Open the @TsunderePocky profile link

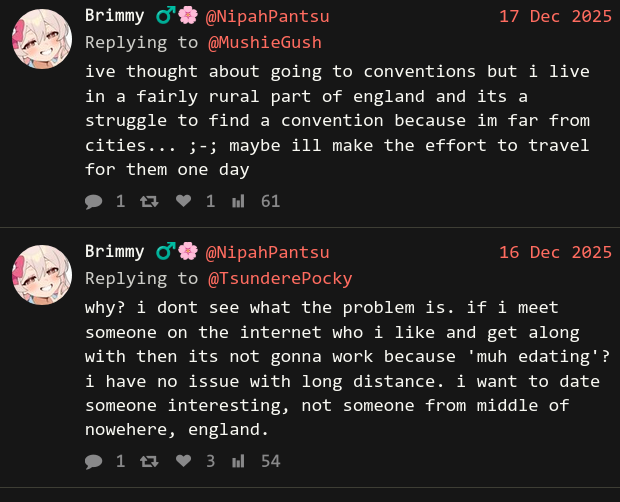click(x=279, y=278)
